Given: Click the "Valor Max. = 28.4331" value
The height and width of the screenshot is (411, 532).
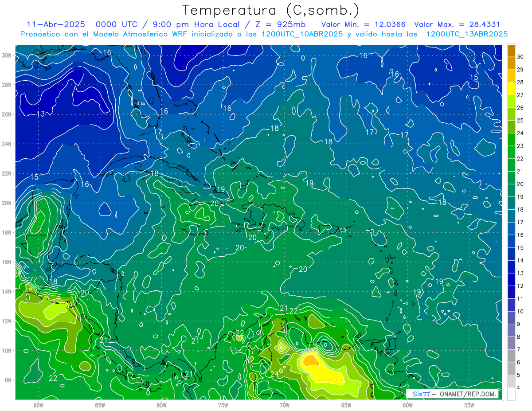Looking at the screenshot, I should pyautogui.click(x=457, y=24).
